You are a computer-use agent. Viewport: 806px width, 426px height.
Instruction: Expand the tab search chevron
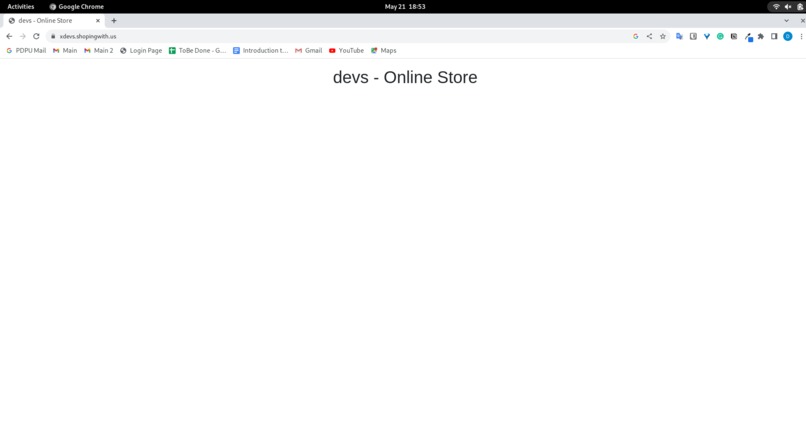[786, 21]
